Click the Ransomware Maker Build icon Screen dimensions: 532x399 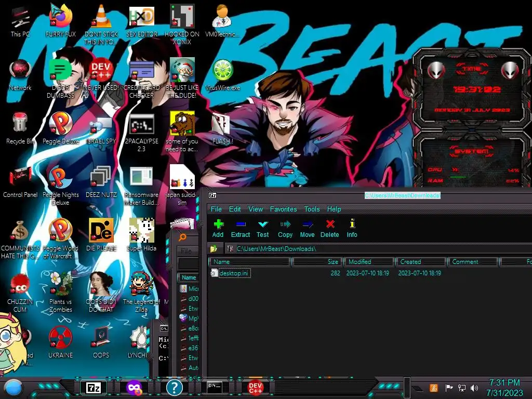tap(141, 177)
